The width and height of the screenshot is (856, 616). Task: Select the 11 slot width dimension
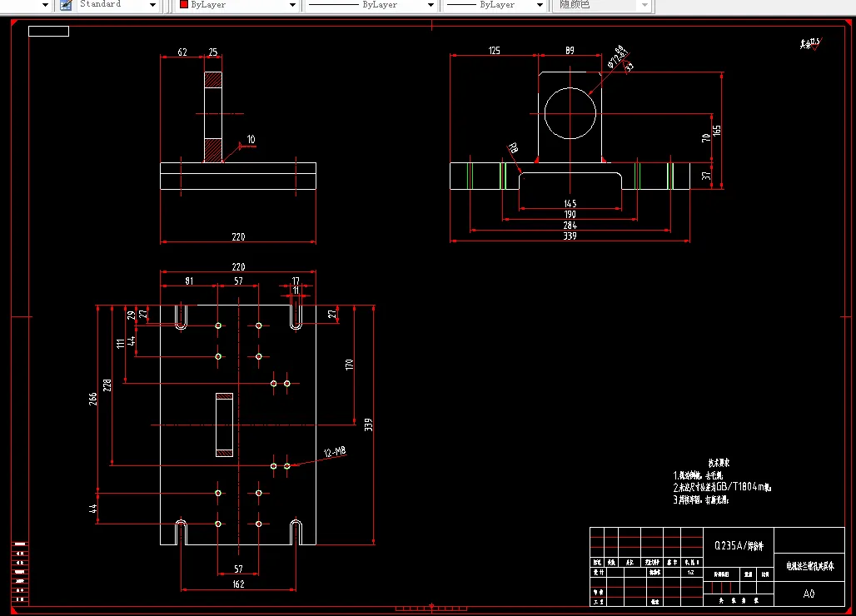click(296, 291)
